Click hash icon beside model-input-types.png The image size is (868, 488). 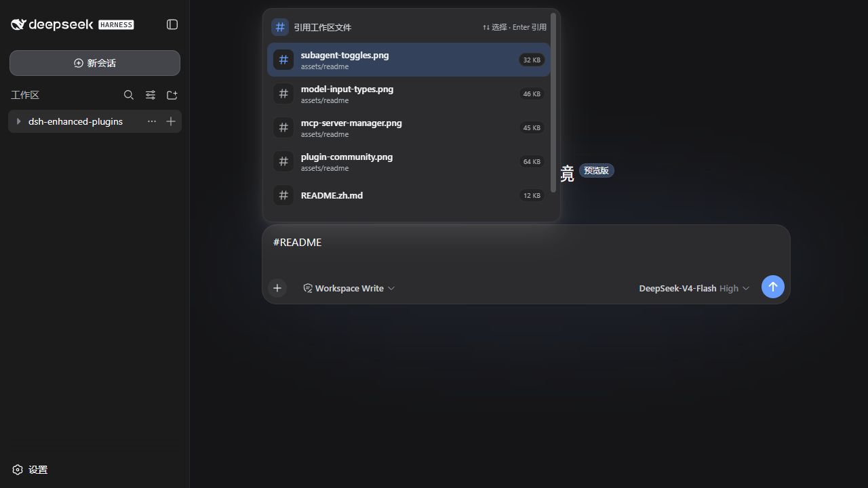[x=283, y=94]
